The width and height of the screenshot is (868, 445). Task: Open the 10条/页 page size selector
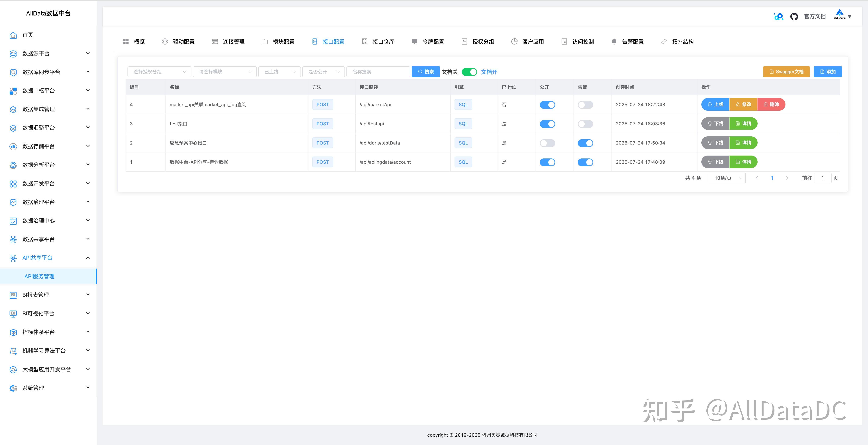pos(726,178)
